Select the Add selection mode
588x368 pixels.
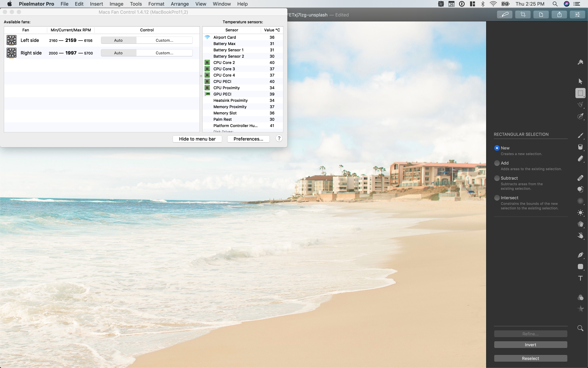click(497, 163)
